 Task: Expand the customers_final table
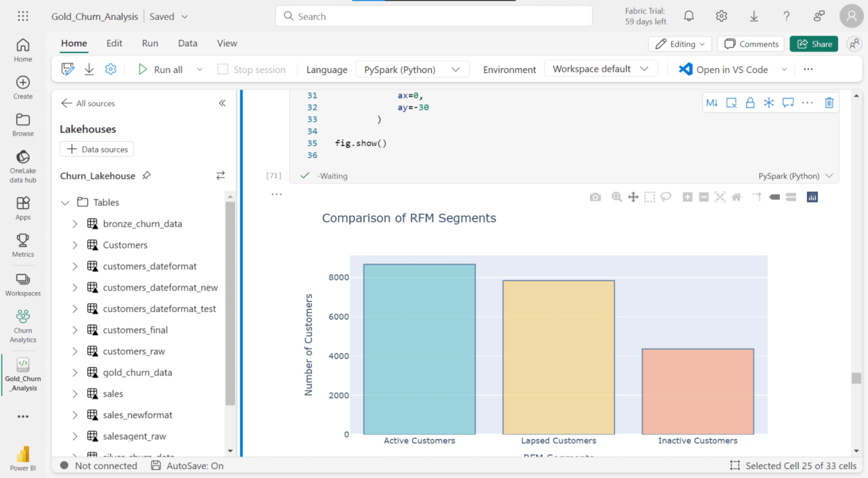click(75, 330)
